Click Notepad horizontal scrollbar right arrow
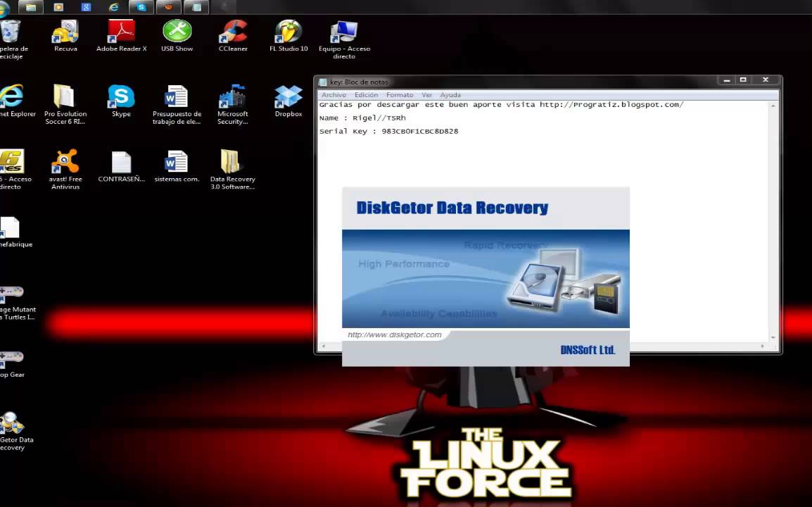The height and width of the screenshot is (507, 812). pyautogui.click(x=762, y=346)
